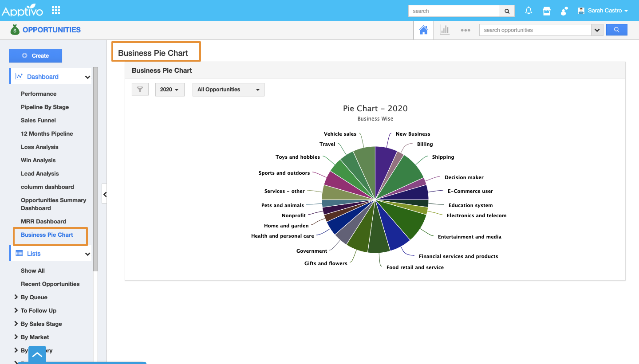Click the Education system label
The width and height of the screenshot is (639, 364).
pos(471,205)
